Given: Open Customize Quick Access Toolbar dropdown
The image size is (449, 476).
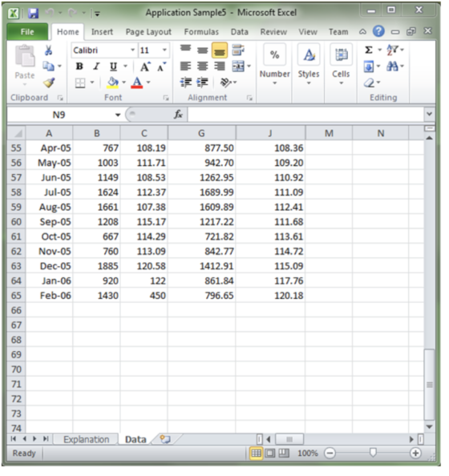Looking at the screenshot, I should pos(97,14).
